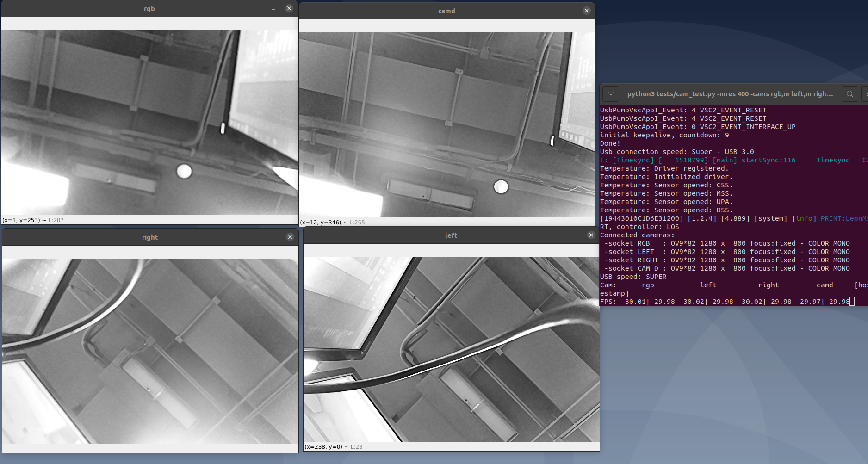Minimize the left camera window
Image resolution: width=868 pixels, height=464 pixels.
coord(576,235)
